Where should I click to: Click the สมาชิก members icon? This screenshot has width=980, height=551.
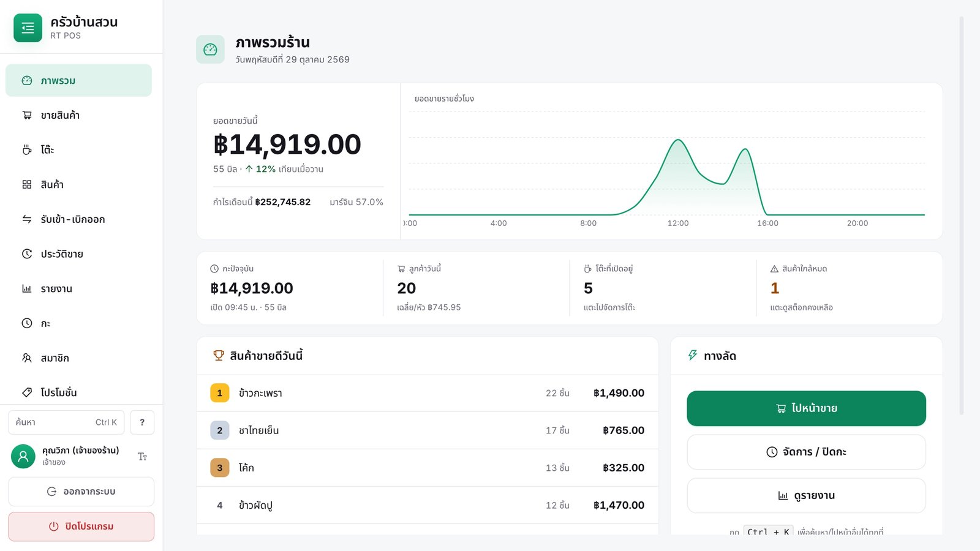27,358
